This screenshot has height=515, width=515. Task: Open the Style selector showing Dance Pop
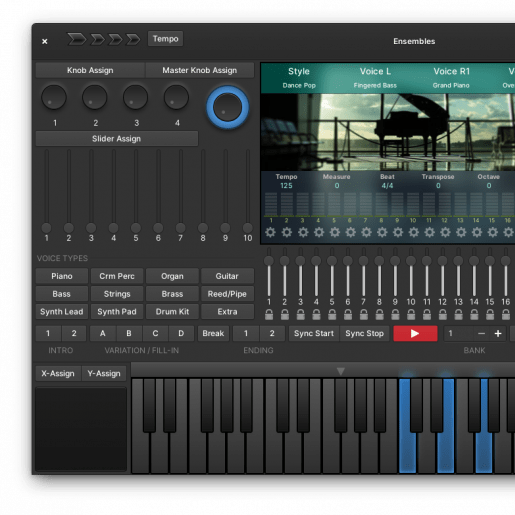coord(299,78)
